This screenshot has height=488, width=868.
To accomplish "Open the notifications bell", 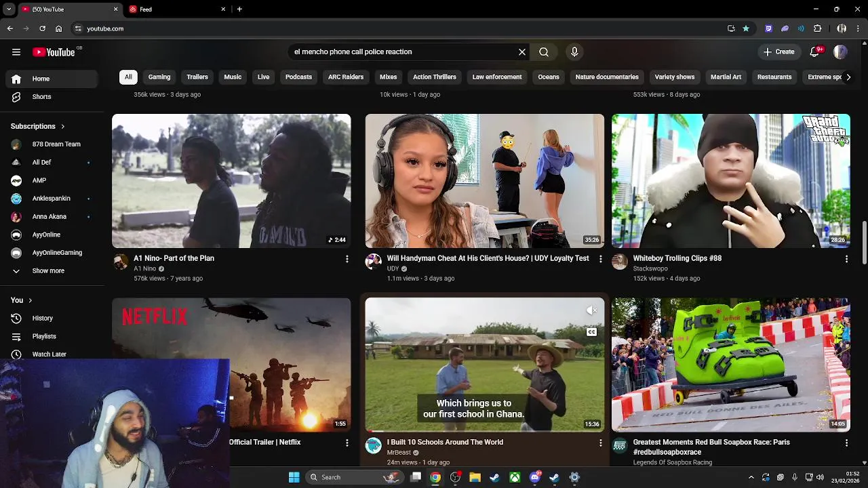I will click(815, 52).
